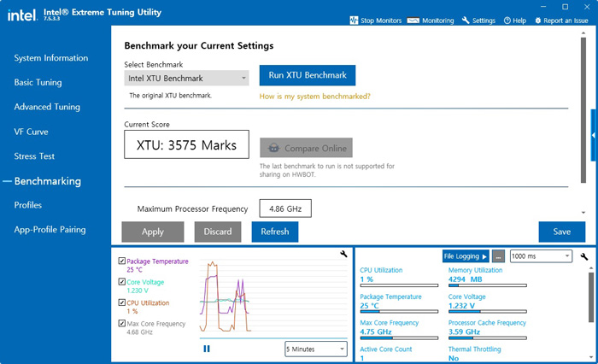Toggle the Core Voltage checkbox
The height and width of the screenshot is (364, 598).
click(x=122, y=282)
